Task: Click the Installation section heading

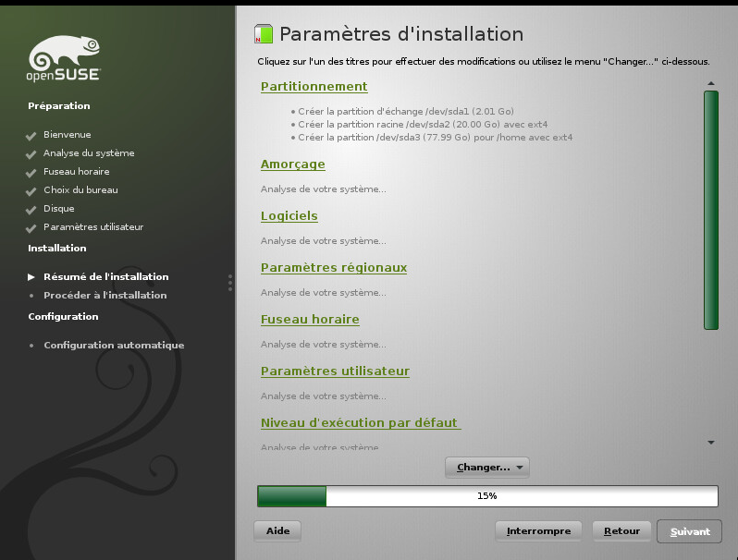Action: coord(57,249)
